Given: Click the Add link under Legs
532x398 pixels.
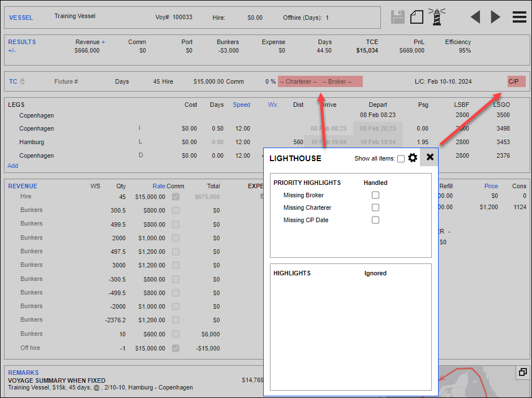Looking at the screenshot, I should pyautogui.click(x=12, y=166).
